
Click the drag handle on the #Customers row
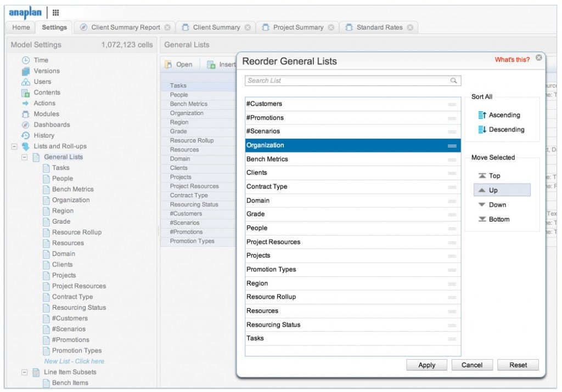tap(452, 104)
